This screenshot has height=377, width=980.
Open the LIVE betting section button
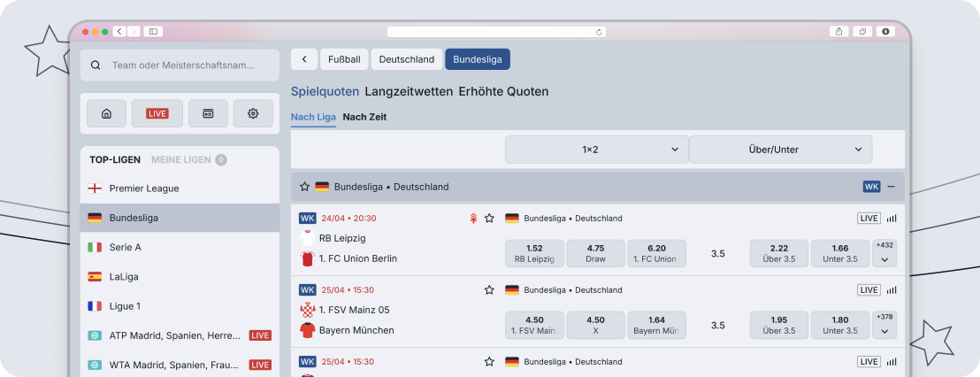tap(157, 113)
